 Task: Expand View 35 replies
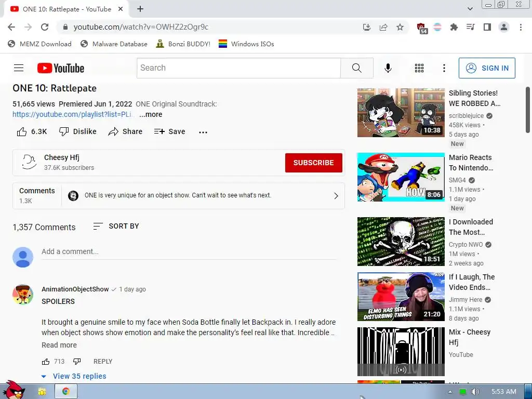click(74, 376)
